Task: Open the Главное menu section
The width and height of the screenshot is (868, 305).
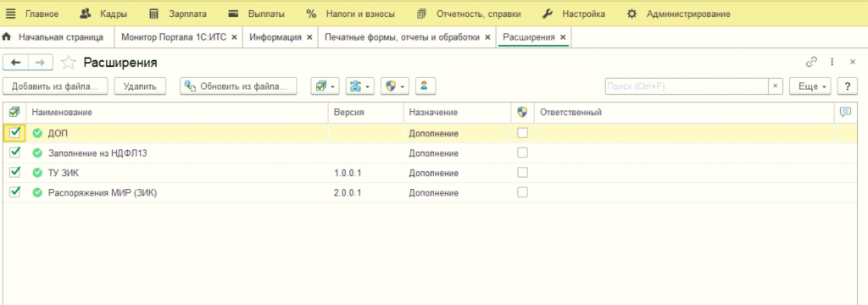Action: (x=42, y=14)
